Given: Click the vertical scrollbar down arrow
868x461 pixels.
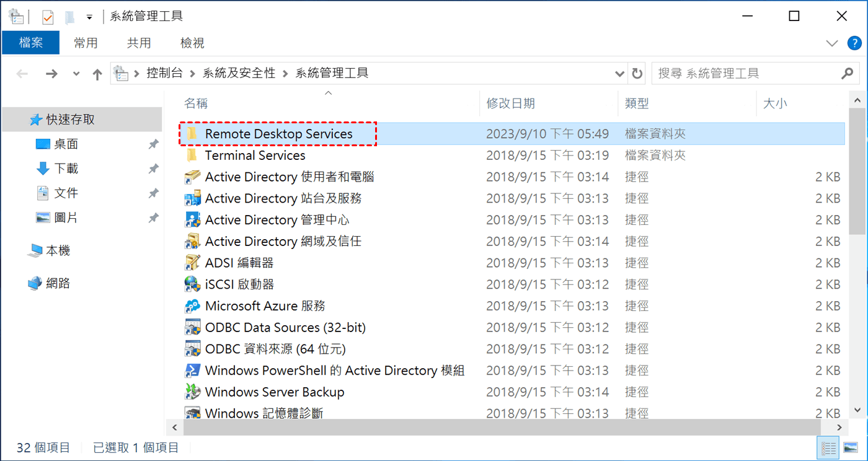Looking at the screenshot, I should click(x=858, y=410).
